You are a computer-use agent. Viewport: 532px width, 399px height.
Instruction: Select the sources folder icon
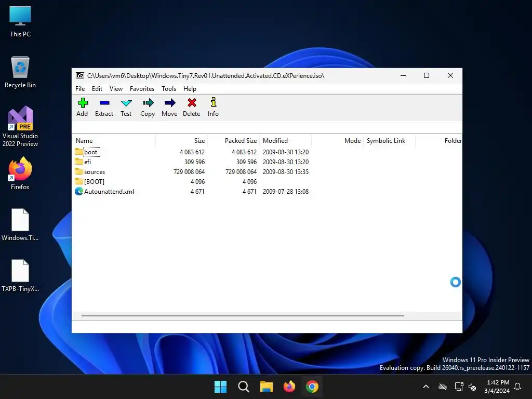[79, 171]
